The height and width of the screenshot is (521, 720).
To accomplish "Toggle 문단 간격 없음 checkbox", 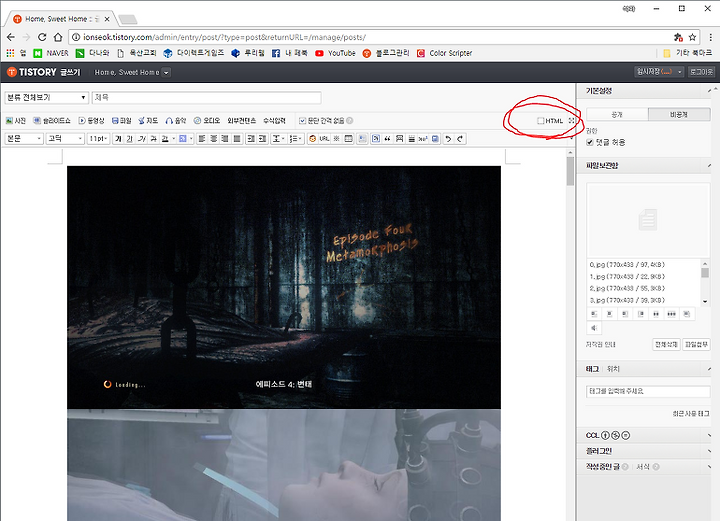I will pos(302,121).
